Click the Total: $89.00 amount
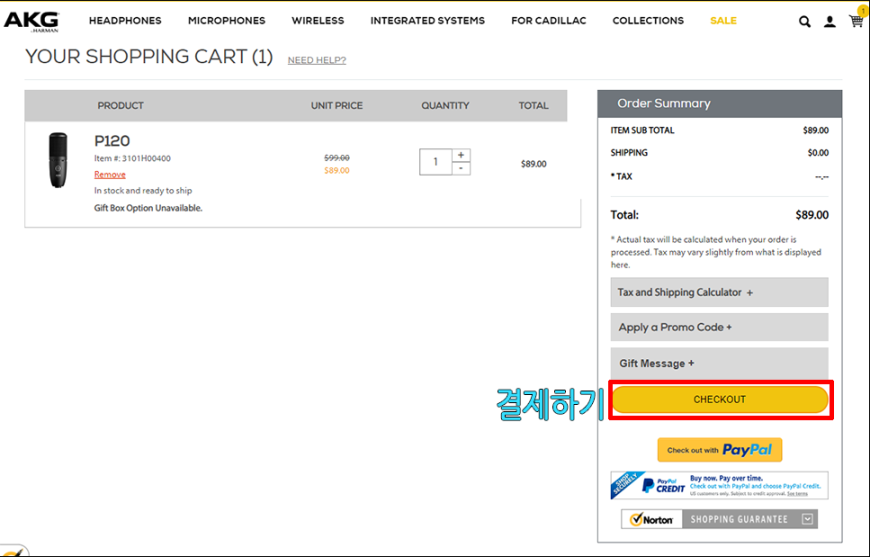The image size is (870, 557). (x=812, y=215)
